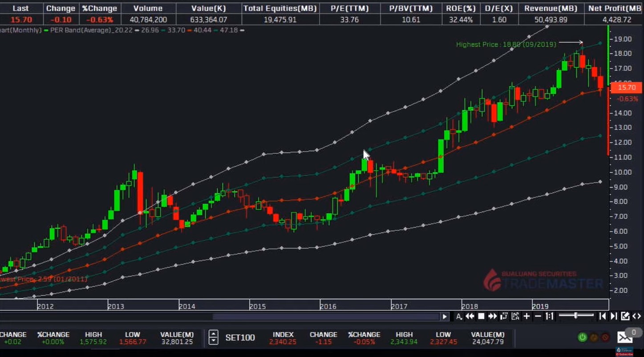Click the 10.00 label on price axis
Image resolution: width=644 pixels, height=357 pixels.
pyautogui.click(x=623, y=172)
